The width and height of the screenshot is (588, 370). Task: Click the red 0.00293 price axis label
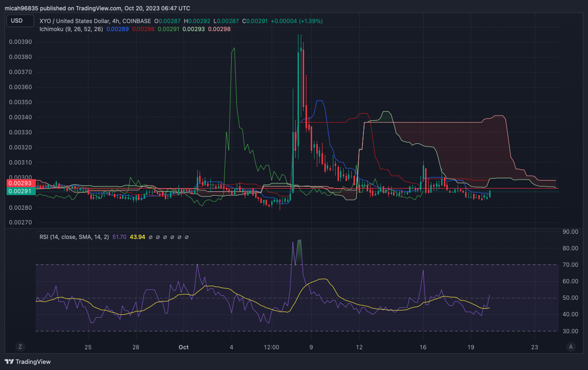(20, 183)
